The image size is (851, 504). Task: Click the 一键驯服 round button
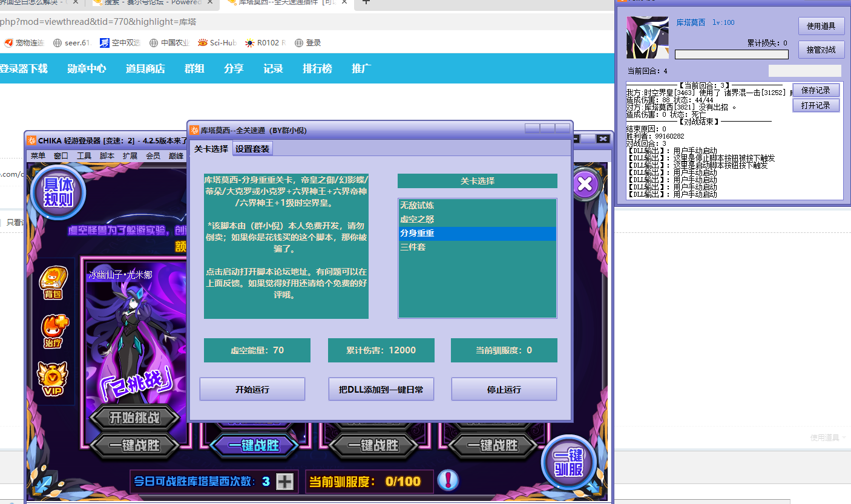point(568,462)
